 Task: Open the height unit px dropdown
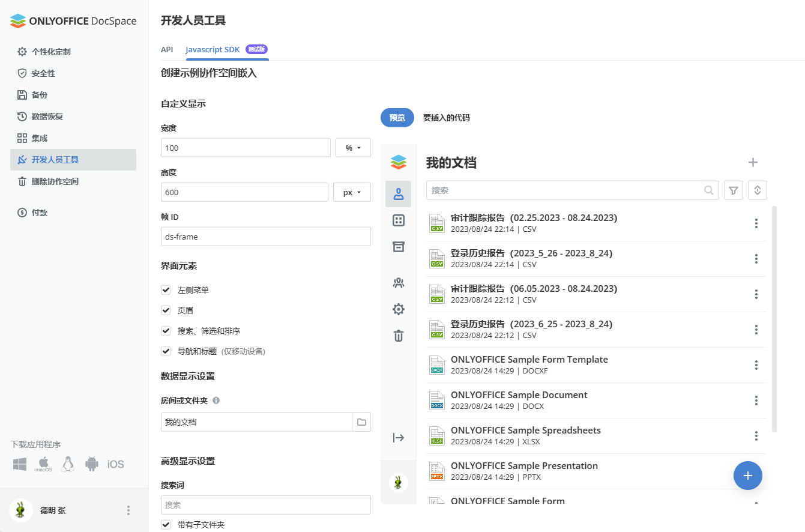(x=352, y=192)
